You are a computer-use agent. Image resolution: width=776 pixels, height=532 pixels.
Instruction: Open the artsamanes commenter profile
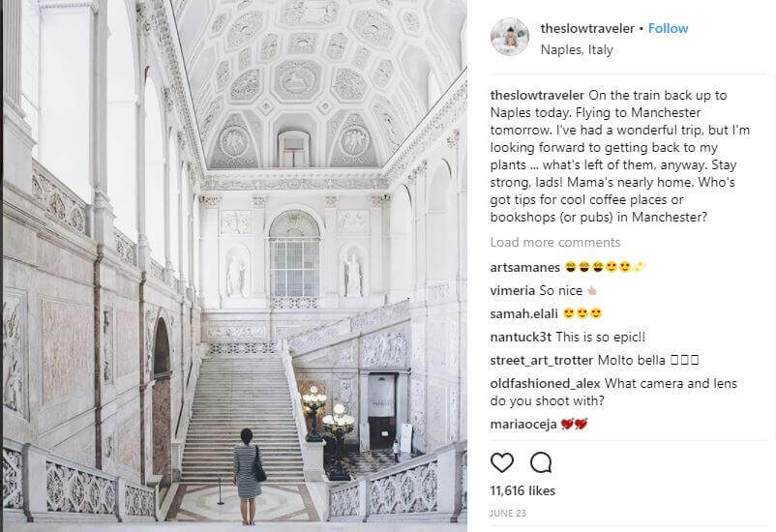525,267
